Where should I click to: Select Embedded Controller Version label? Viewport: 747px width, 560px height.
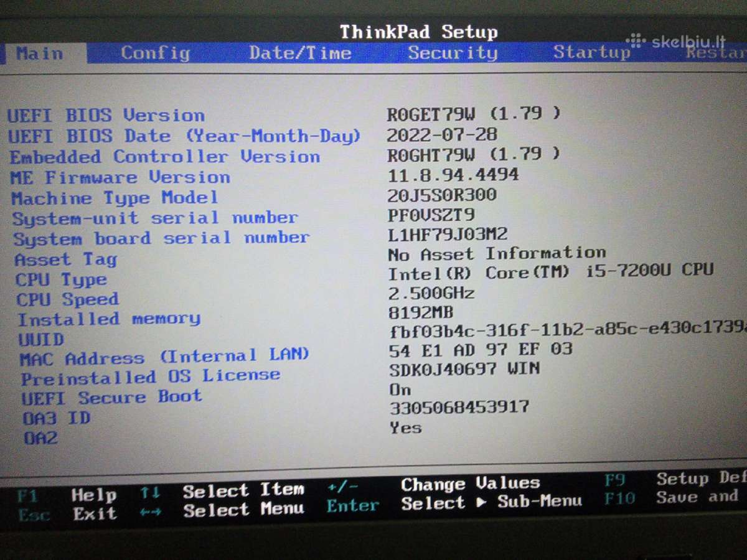point(165,157)
